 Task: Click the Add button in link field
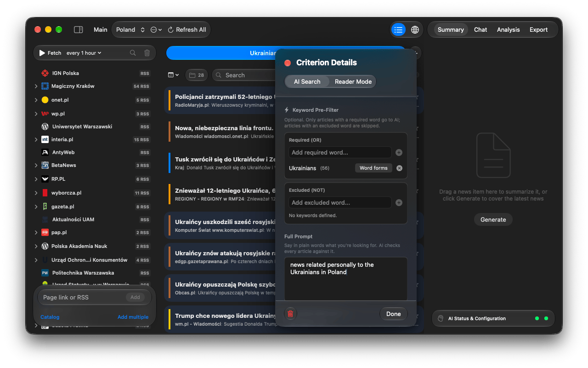coord(135,297)
